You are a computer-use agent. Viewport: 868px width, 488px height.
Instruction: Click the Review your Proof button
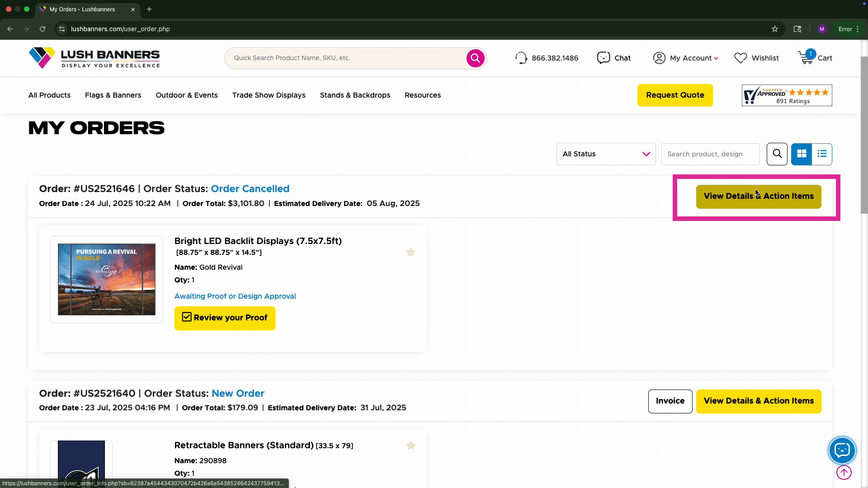(225, 318)
